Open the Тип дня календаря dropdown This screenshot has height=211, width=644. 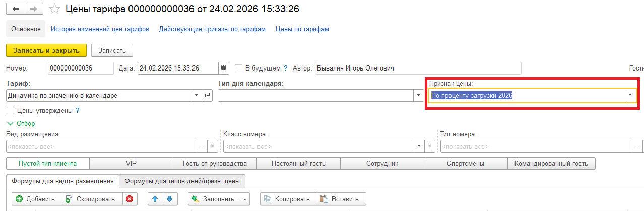click(x=419, y=95)
